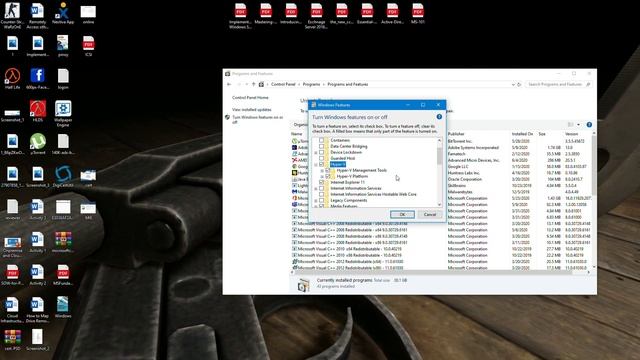This screenshot has height=360, width=640.
Task: Collapse the Hyper-V tree node
Action: pos(316,164)
